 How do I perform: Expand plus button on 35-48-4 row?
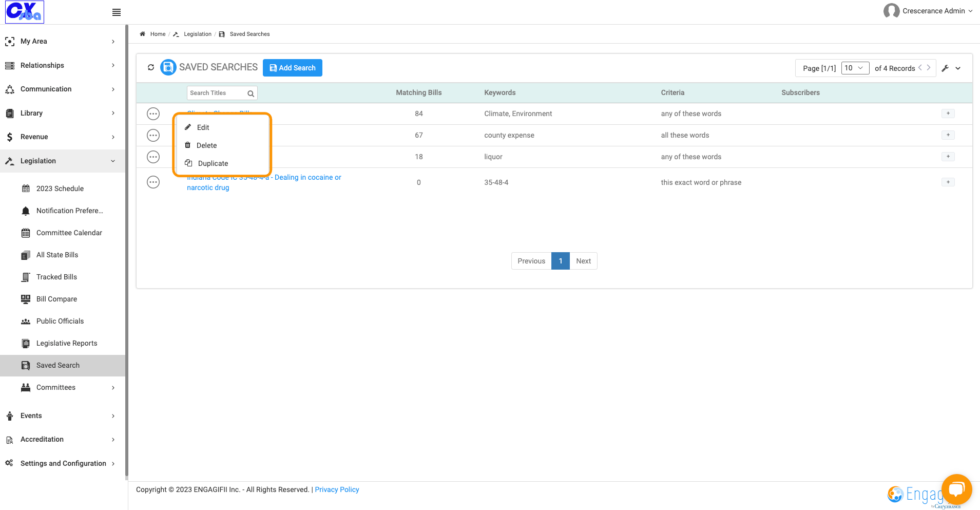click(948, 182)
